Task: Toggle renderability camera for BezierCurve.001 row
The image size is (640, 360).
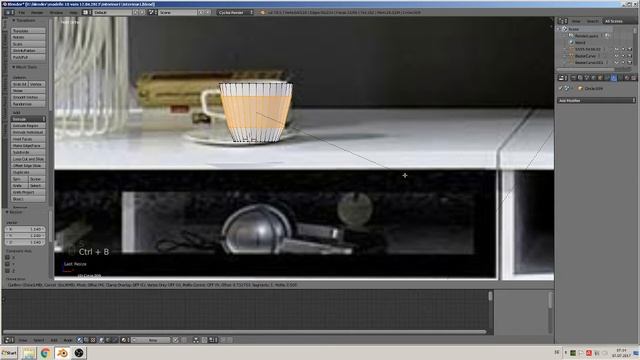Action: point(630,62)
